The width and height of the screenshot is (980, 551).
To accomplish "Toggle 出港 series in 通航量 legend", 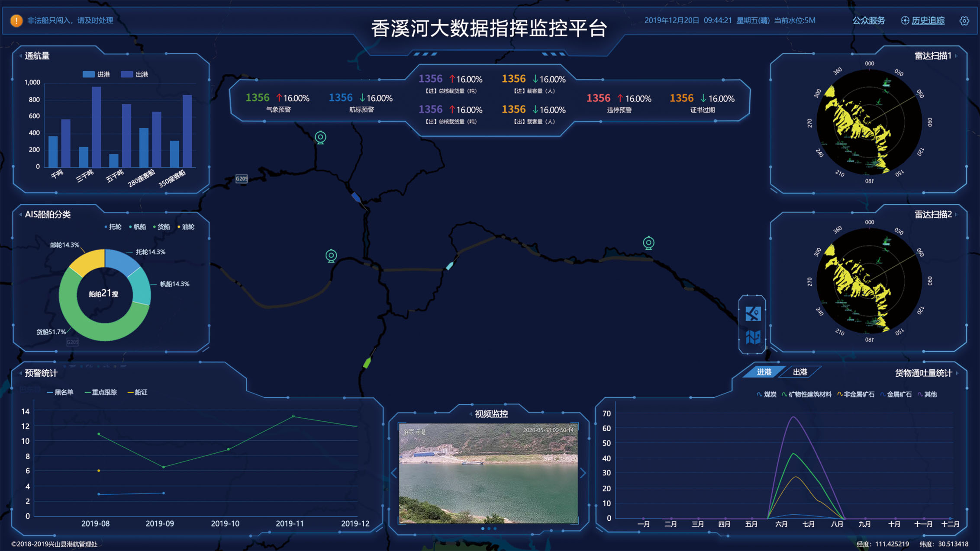I will tap(135, 74).
